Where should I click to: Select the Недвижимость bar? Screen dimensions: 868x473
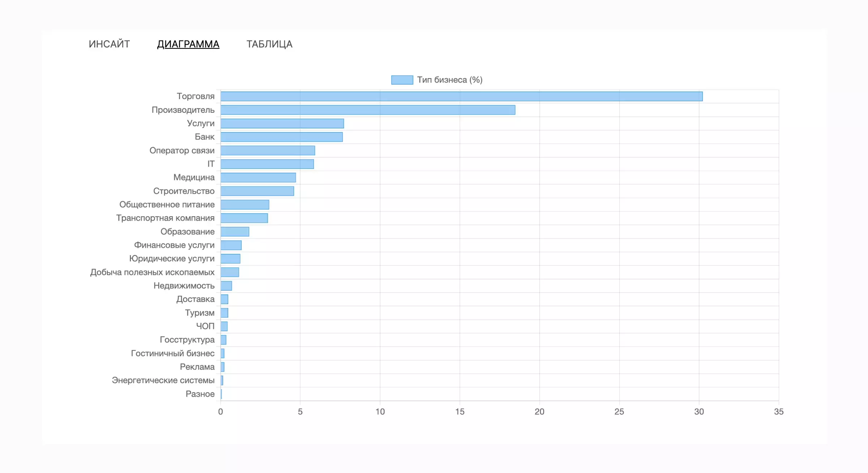226,286
